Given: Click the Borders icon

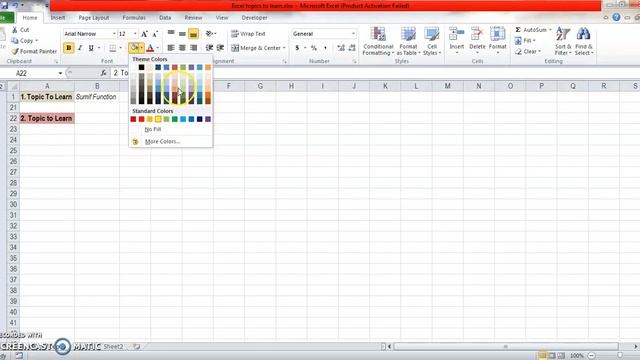Looking at the screenshot, I should pyautogui.click(x=113, y=48).
